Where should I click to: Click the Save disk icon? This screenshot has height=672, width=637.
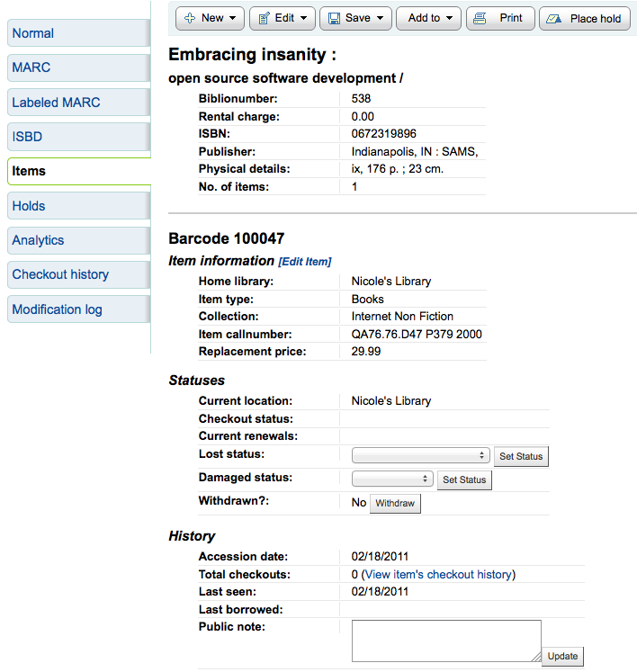click(x=333, y=18)
